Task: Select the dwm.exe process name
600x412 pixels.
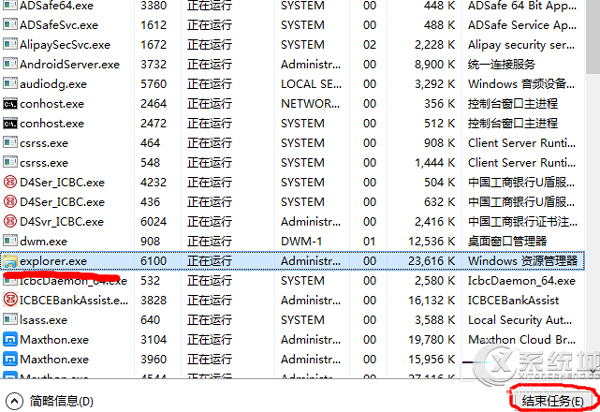Action: [44, 241]
